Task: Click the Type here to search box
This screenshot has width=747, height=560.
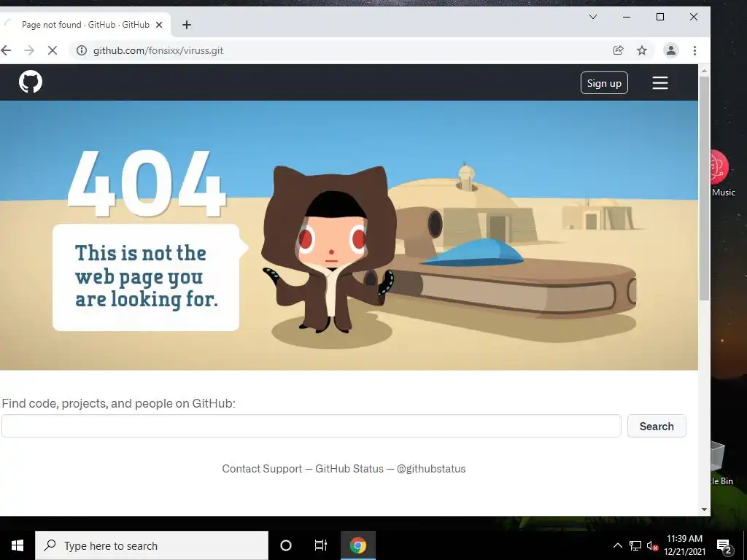Action: 152,545
